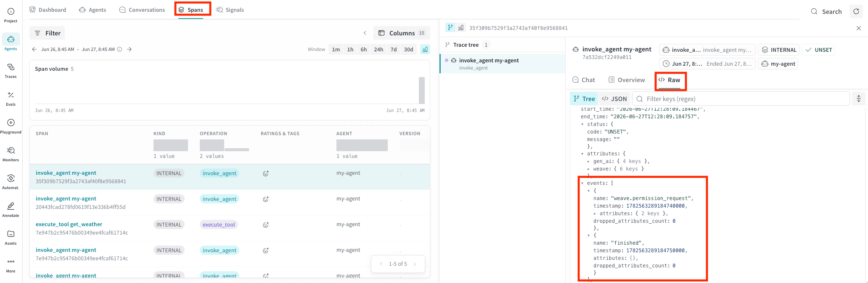
Task: Open the Assets sidebar section
Action: tap(11, 238)
